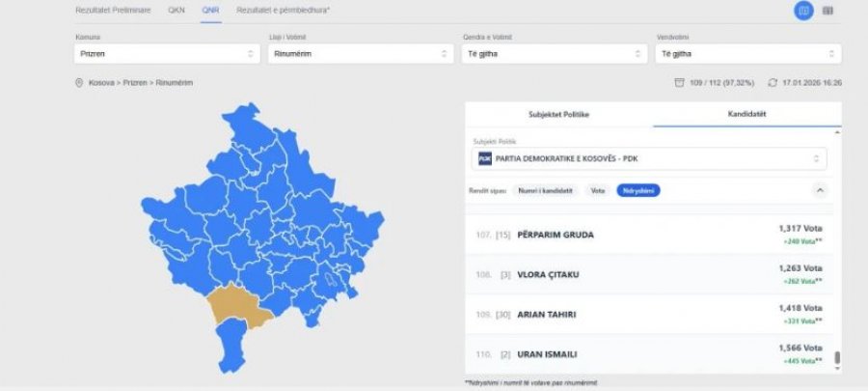Open the Subjekti Politik PDK dropdown
The image size is (868, 391).
[x=651, y=158]
